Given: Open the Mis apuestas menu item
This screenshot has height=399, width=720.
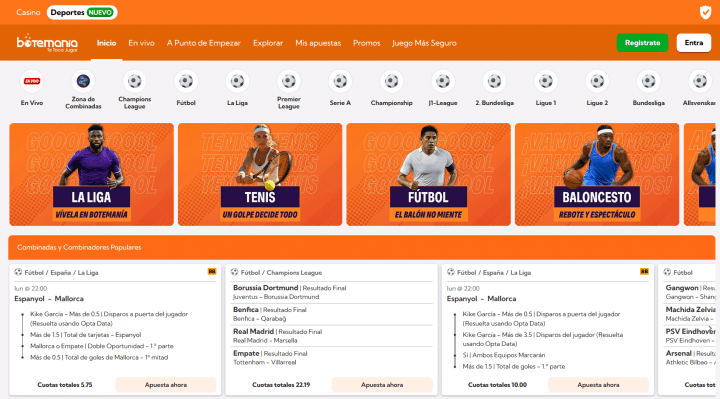Looking at the screenshot, I should pos(318,43).
